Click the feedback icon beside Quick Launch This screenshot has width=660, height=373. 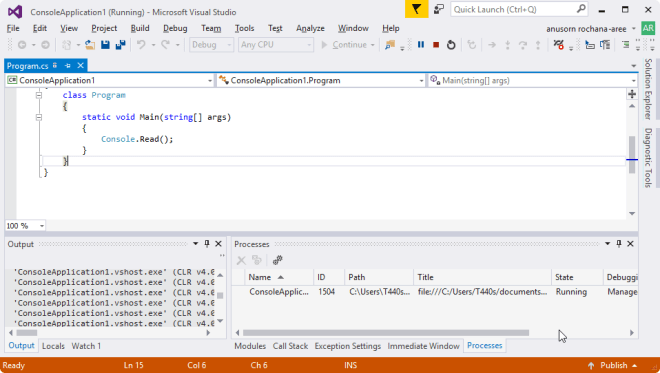[x=439, y=9]
